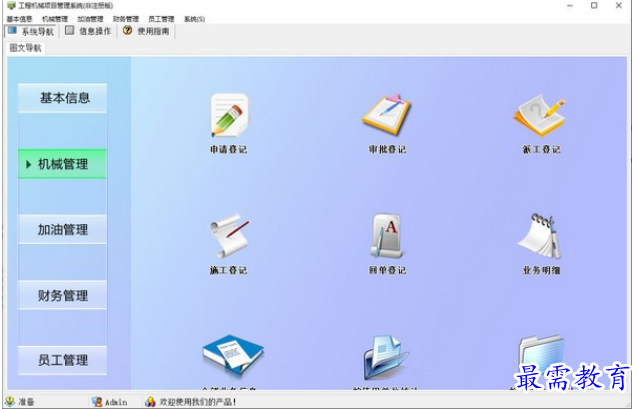Screen dimensions: 638x409
Task: Open the 审批登记 clipboard icon
Action: coord(387,115)
